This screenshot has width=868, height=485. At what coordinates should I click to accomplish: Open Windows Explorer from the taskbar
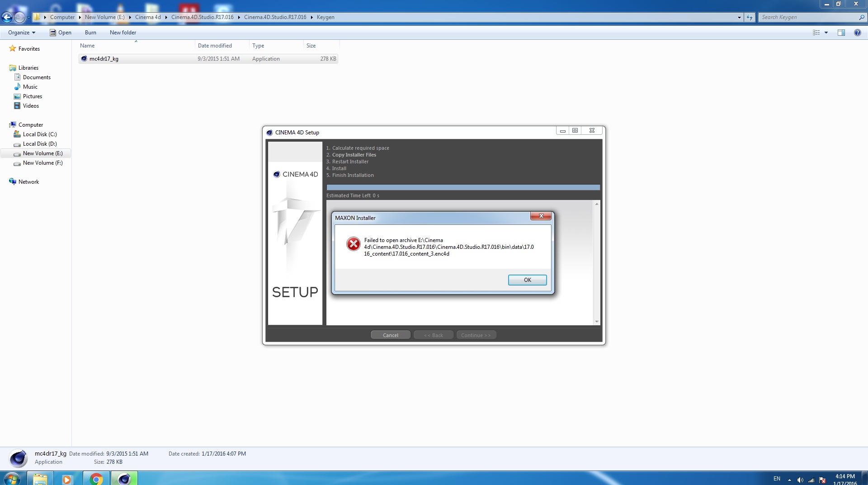pyautogui.click(x=40, y=479)
